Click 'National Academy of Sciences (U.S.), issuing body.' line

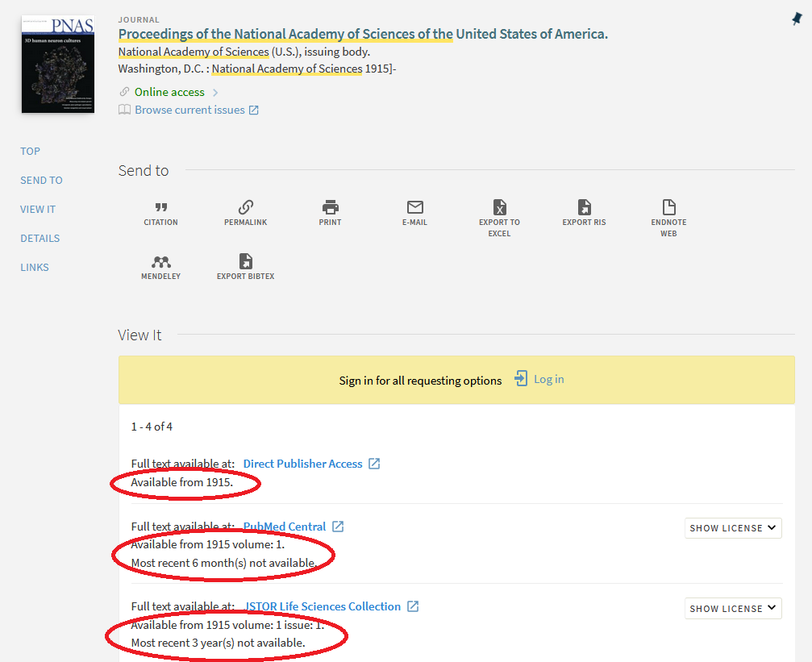[244, 52]
